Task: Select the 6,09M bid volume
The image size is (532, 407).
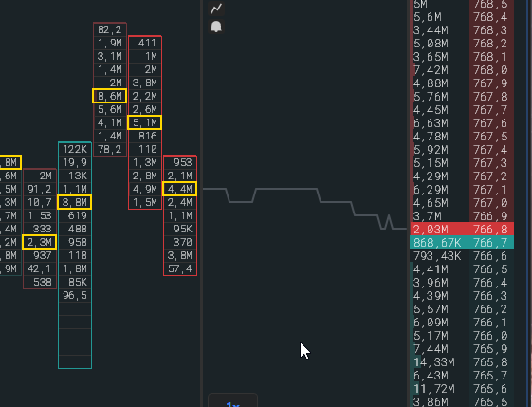Action: click(431, 323)
